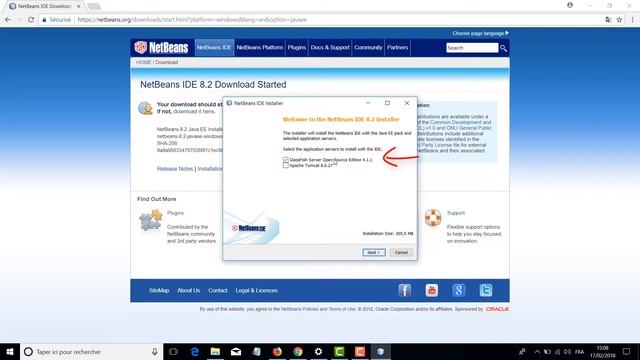Open the Chrome three-dot menu
The height and width of the screenshot is (360, 640).
632,20
